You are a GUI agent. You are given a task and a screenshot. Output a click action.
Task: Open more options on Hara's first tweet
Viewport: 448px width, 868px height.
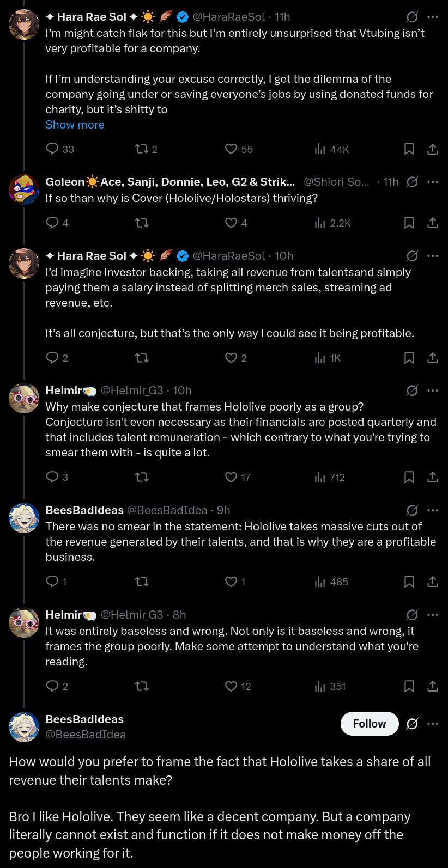433,17
